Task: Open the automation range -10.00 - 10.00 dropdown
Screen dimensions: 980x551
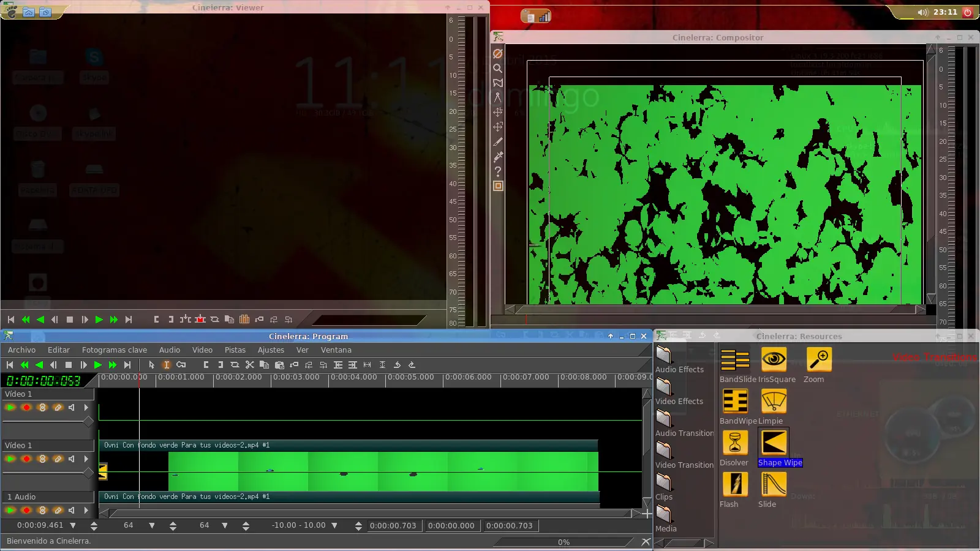Action: pos(334,525)
